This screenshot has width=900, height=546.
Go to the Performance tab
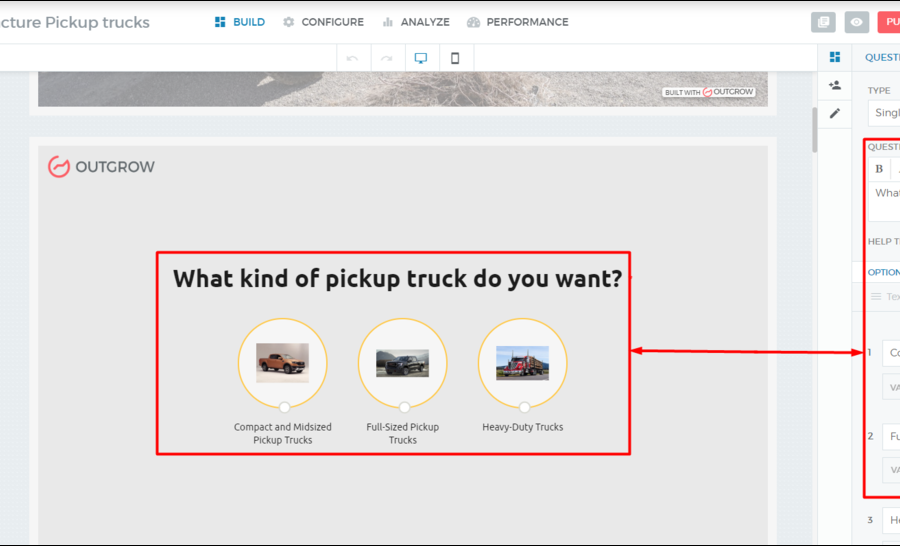[518, 22]
